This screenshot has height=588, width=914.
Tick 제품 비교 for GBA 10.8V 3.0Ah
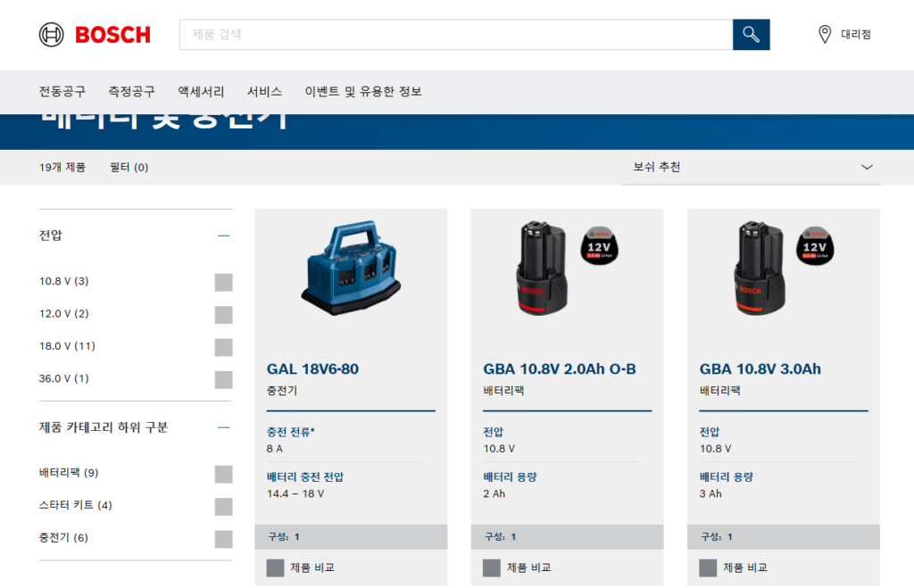coord(708,567)
